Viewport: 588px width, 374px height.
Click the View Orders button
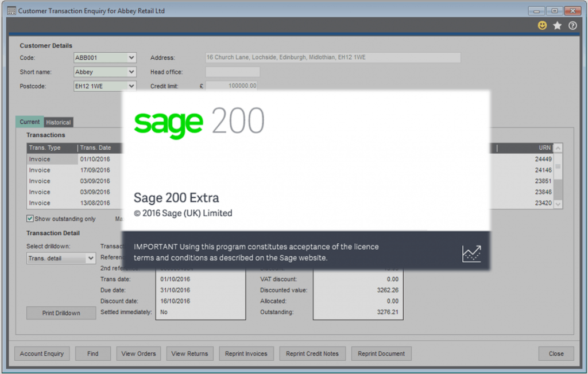click(138, 353)
